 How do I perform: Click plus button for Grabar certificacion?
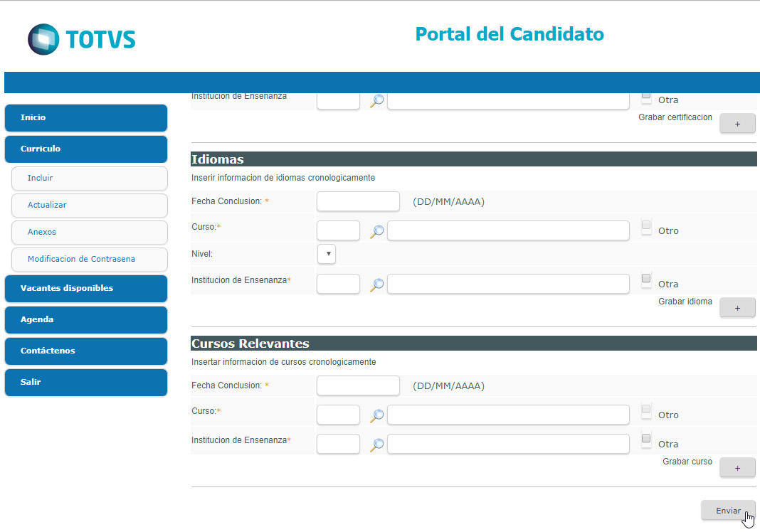(737, 124)
